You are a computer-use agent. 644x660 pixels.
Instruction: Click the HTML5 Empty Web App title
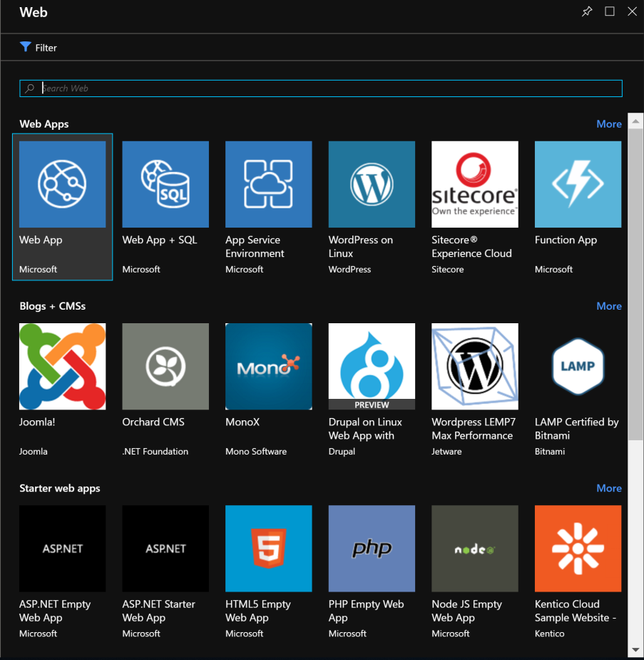pyautogui.click(x=258, y=611)
